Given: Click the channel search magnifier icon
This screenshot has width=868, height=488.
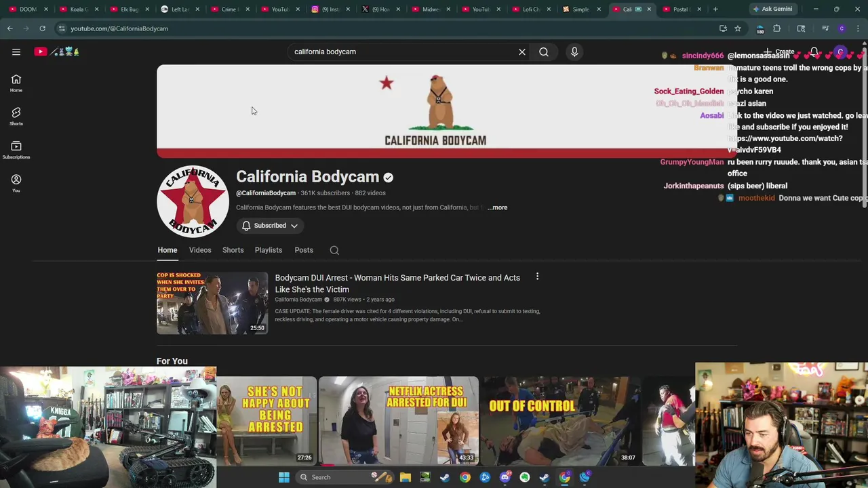Looking at the screenshot, I should [334, 250].
